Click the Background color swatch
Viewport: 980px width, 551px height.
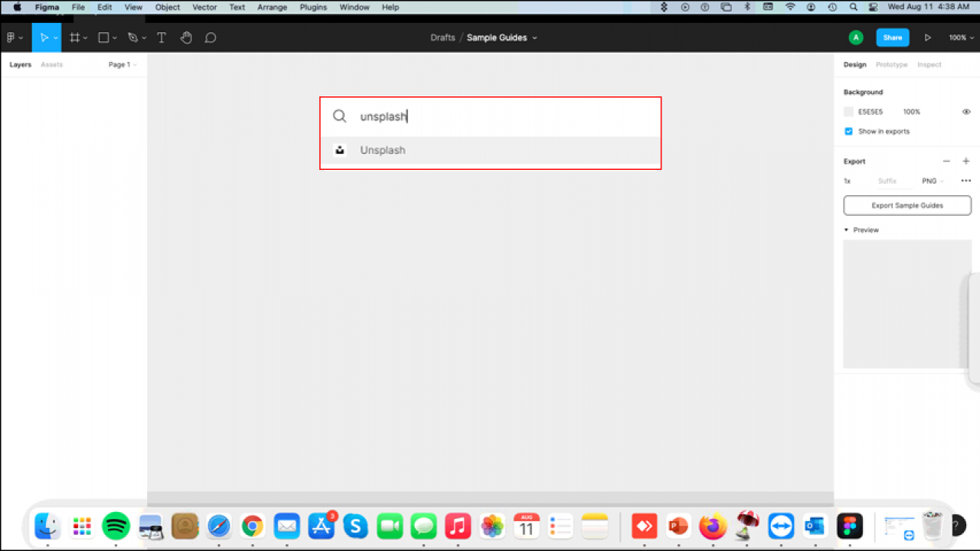(848, 111)
